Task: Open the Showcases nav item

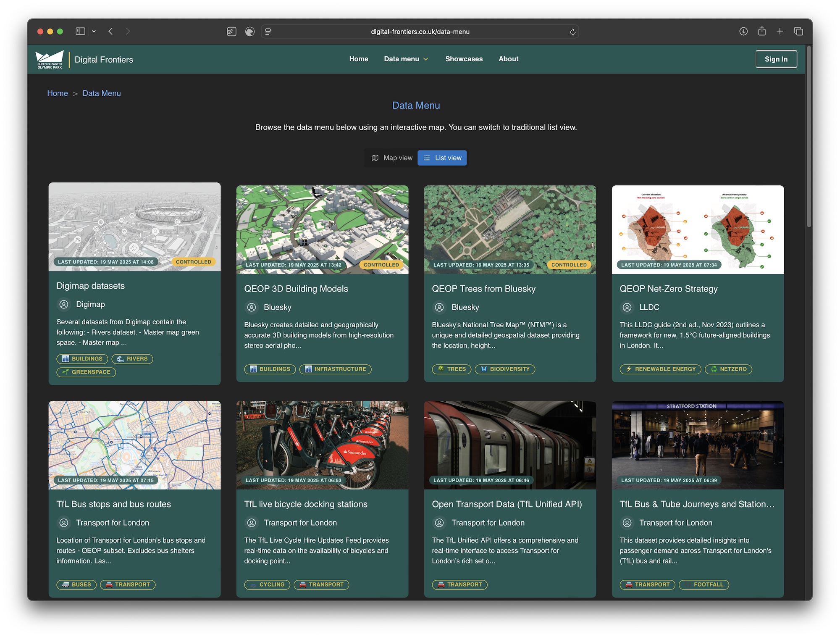Action: coord(464,59)
